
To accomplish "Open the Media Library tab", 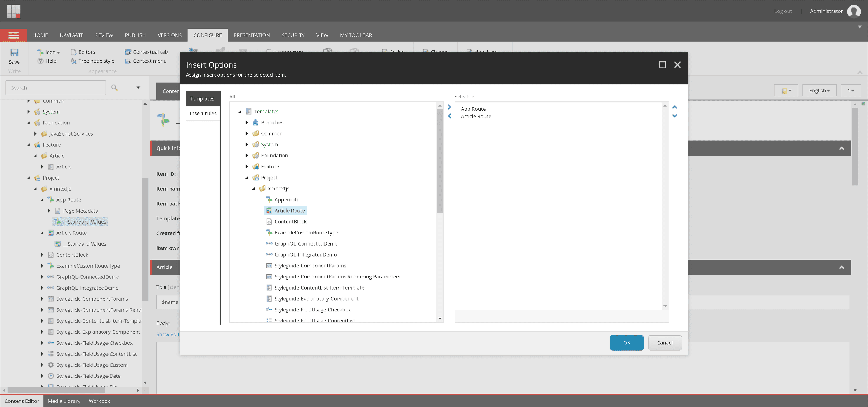I will (x=64, y=401).
